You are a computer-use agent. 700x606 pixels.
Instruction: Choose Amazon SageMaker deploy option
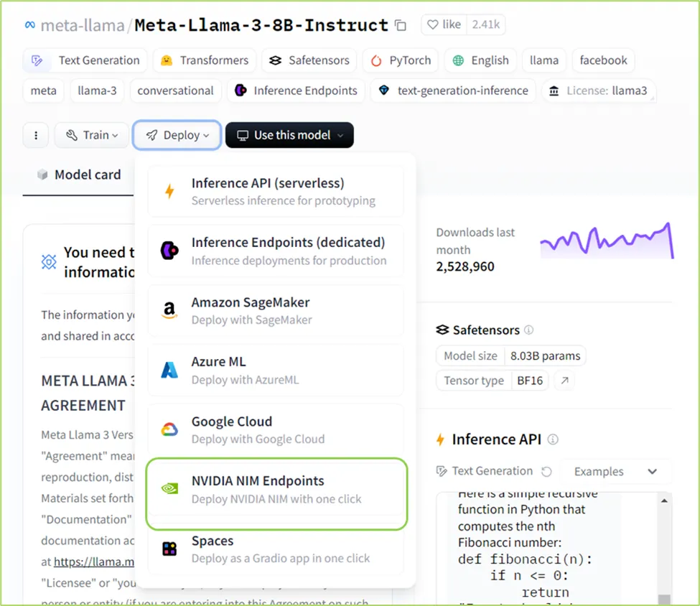coord(276,311)
